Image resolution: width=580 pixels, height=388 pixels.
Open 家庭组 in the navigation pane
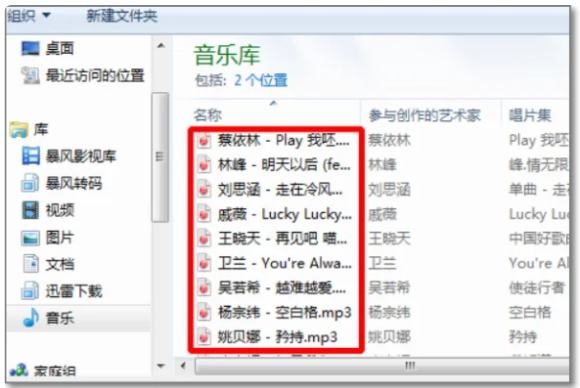(55, 371)
